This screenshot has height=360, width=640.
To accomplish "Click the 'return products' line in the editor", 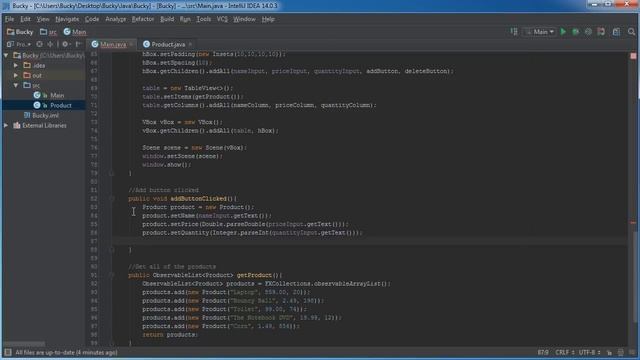I will [170, 335].
